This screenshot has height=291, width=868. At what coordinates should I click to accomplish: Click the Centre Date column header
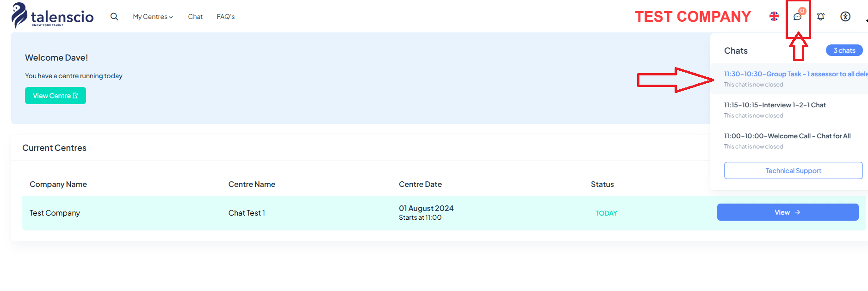[x=420, y=184]
